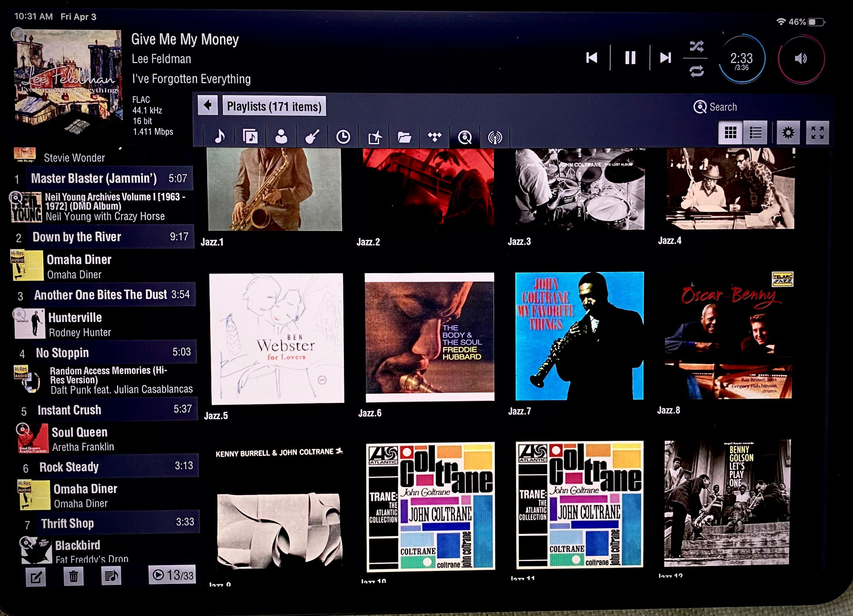Image resolution: width=853 pixels, height=616 pixels.
Task: Browse by artist with the person icon
Action: pyautogui.click(x=281, y=136)
